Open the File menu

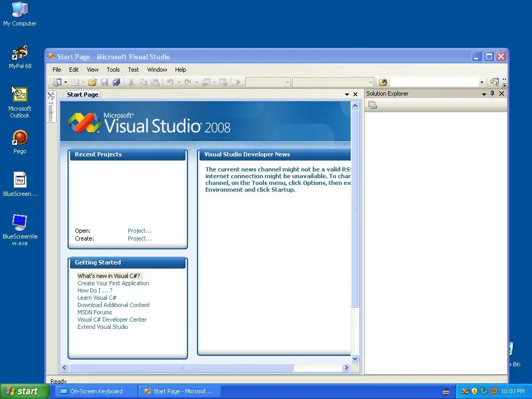point(57,70)
